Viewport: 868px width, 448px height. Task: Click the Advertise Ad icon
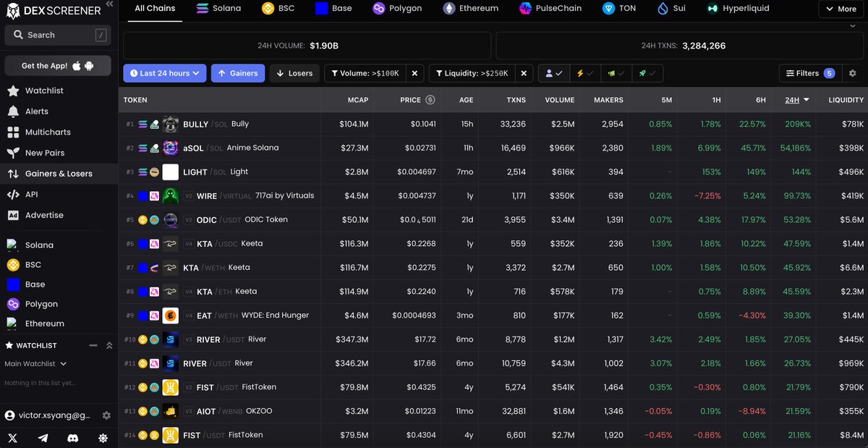point(13,215)
